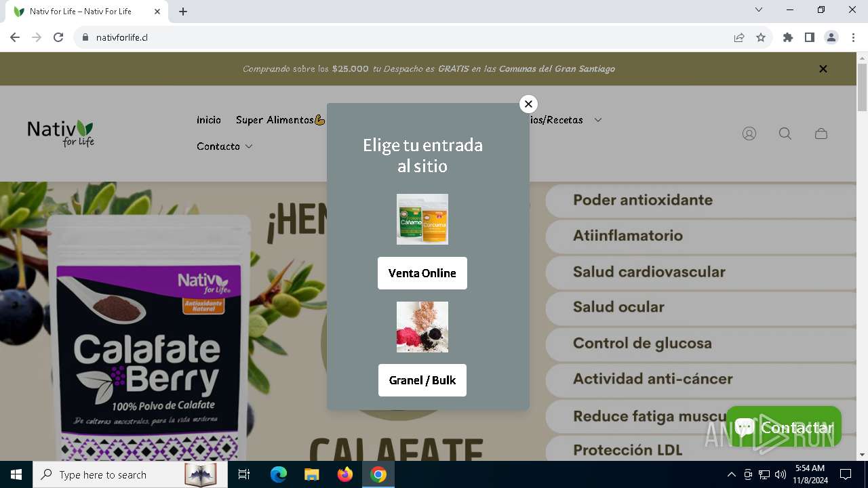Click the scrollbar down arrow

click(x=862, y=455)
